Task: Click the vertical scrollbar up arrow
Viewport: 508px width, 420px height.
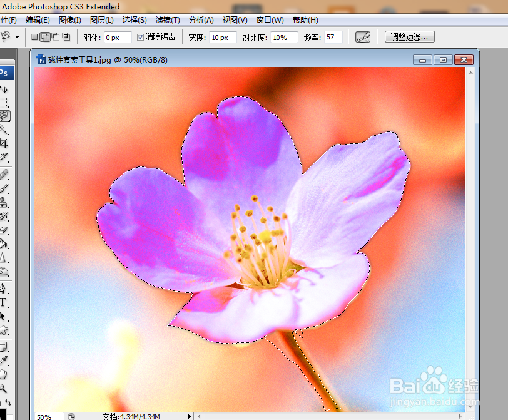Action: (x=470, y=73)
